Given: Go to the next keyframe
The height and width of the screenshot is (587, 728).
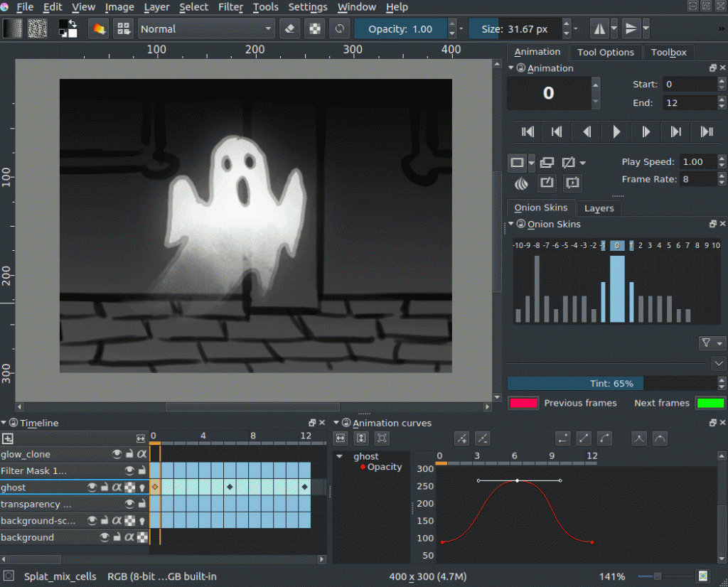Looking at the screenshot, I should pos(675,131).
